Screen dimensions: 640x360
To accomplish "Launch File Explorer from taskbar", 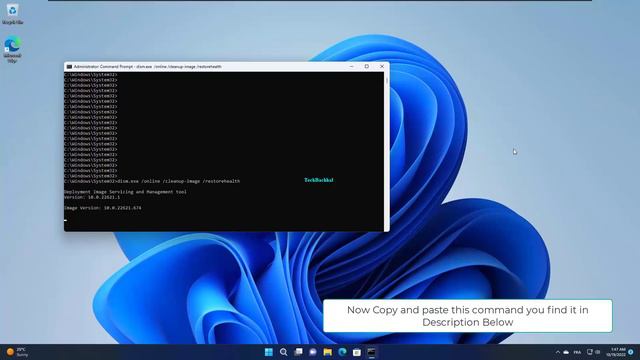I will tap(328, 352).
